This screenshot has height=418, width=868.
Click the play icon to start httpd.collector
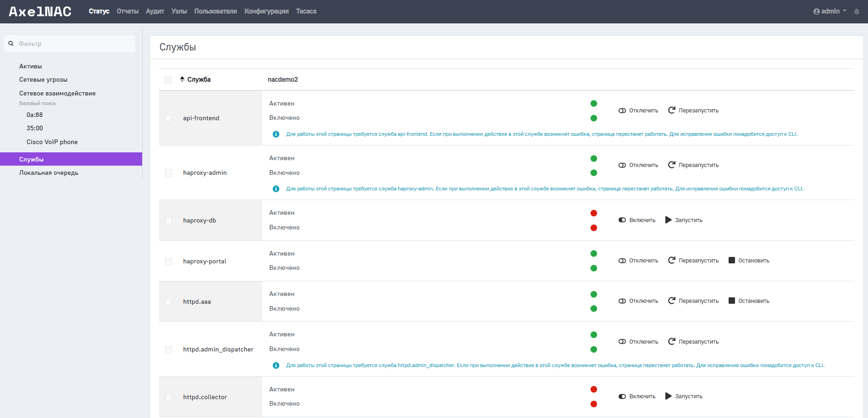click(x=669, y=396)
